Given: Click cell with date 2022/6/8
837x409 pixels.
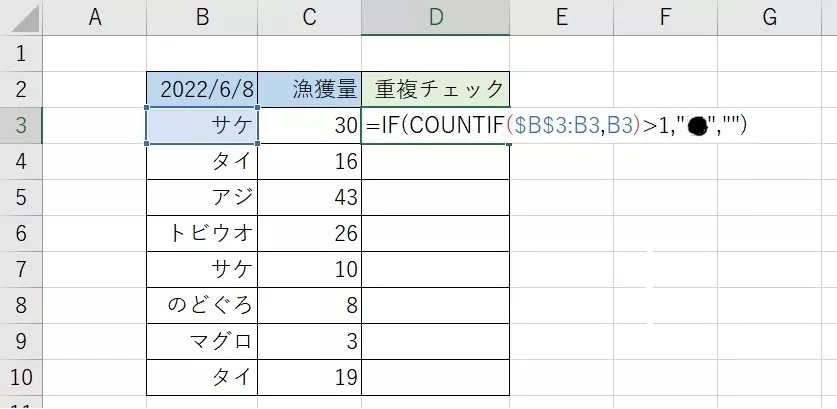Looking at the screenshot, I should tap(202, 89).
